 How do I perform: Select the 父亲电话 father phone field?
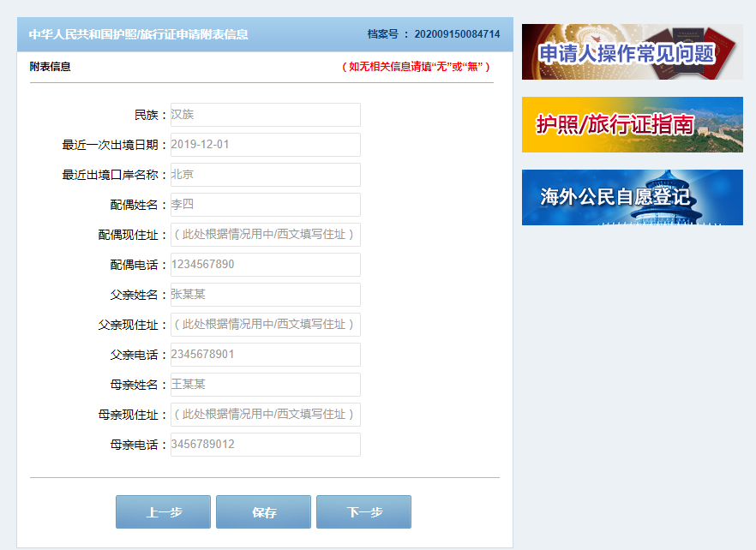(x=266, y=355)
